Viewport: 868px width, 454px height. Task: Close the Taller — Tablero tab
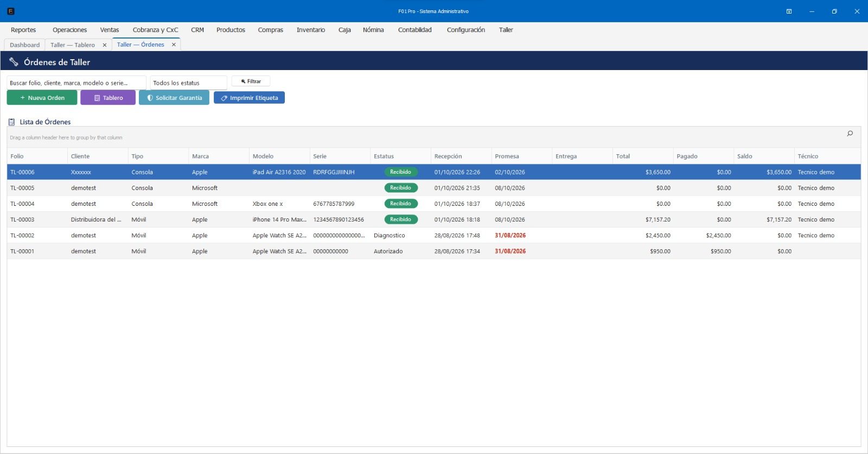105,45
